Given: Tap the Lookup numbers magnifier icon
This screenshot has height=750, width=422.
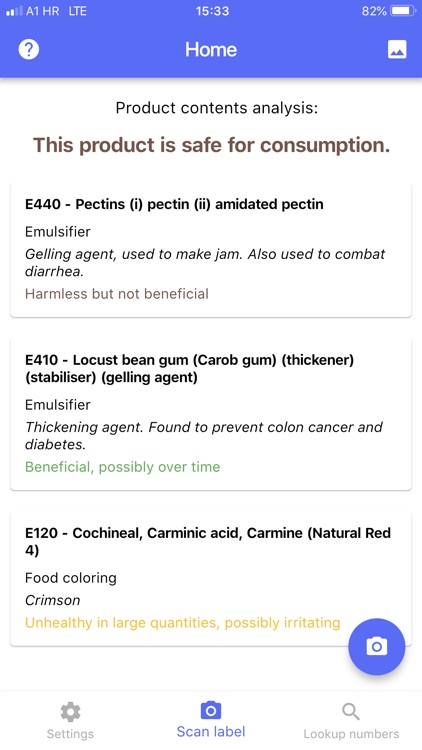Looking at the screenshot, I should (x=351, y=712).
